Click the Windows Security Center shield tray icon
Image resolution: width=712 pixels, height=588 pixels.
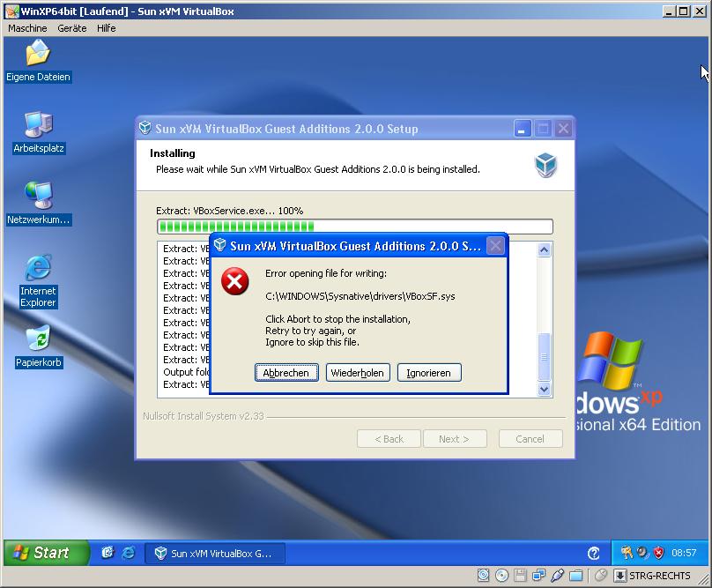pos(658,553)
